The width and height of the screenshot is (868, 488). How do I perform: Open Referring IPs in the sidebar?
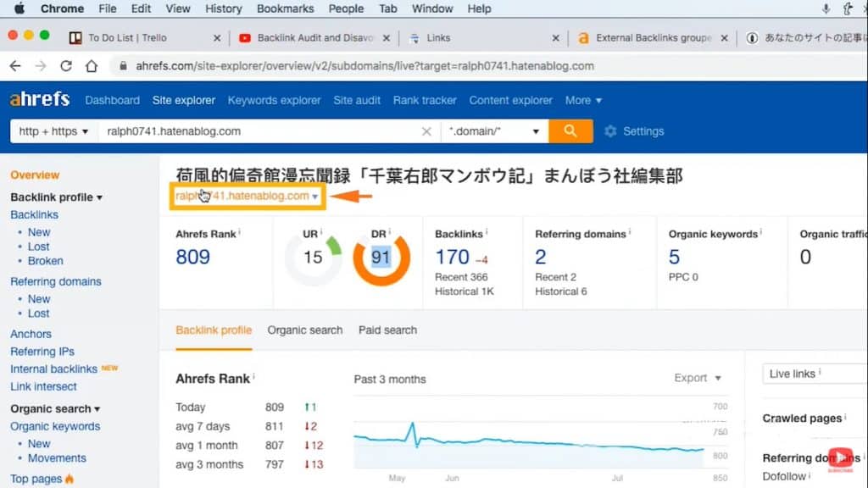42,352
